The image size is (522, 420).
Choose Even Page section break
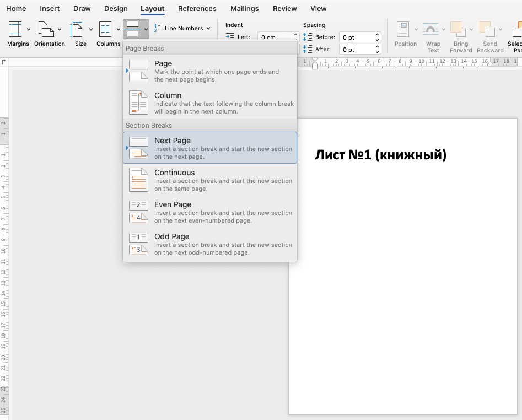tap(210, 212)
